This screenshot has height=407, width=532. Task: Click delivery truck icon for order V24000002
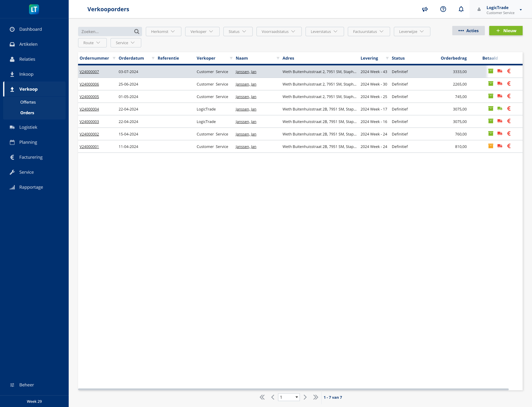(500, 133)
